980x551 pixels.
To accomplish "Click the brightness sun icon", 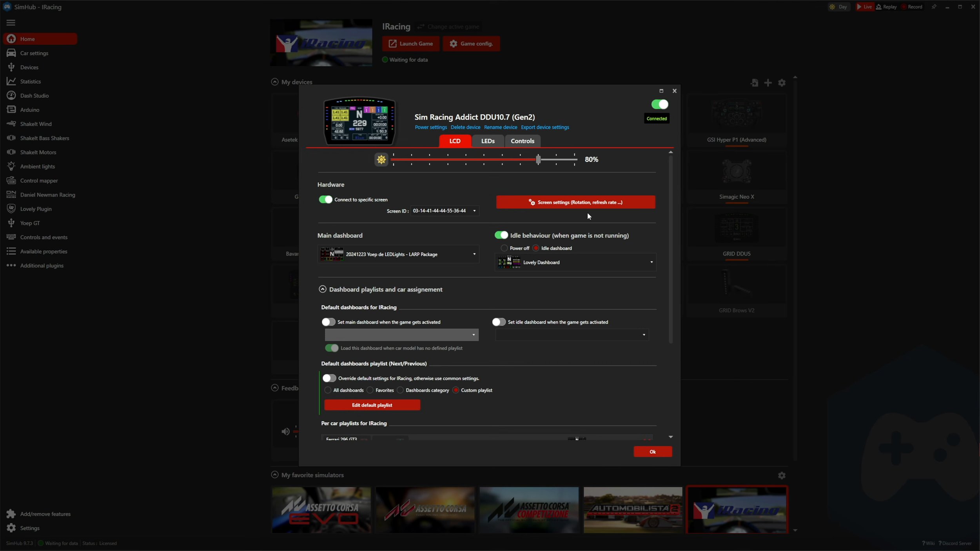I will point(381,159).
